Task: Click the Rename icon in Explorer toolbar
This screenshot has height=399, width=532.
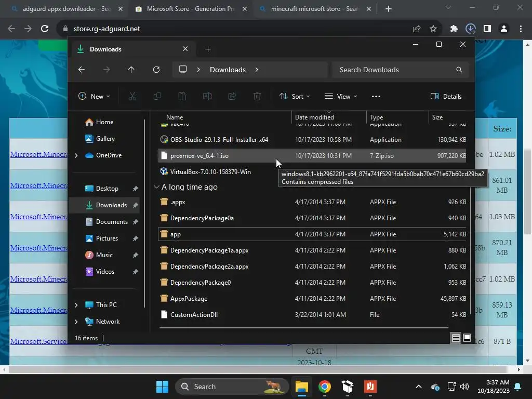Action: (207, 96)
